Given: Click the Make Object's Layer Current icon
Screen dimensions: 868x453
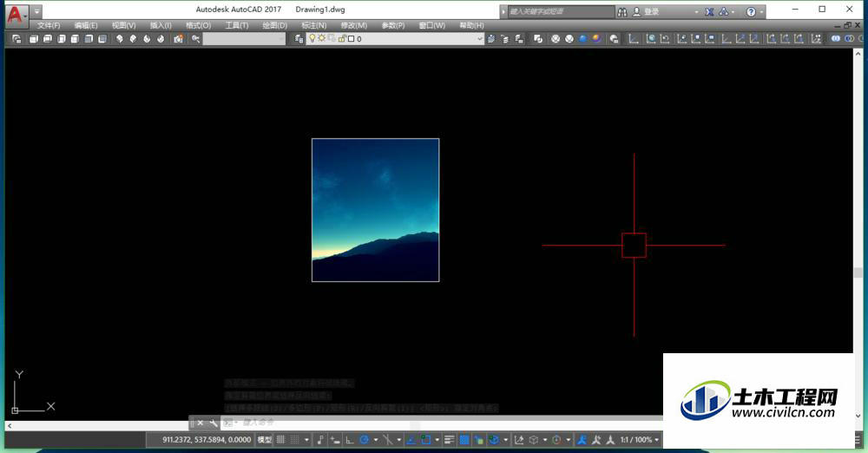Looking at the screenshot, I should 491,39.
